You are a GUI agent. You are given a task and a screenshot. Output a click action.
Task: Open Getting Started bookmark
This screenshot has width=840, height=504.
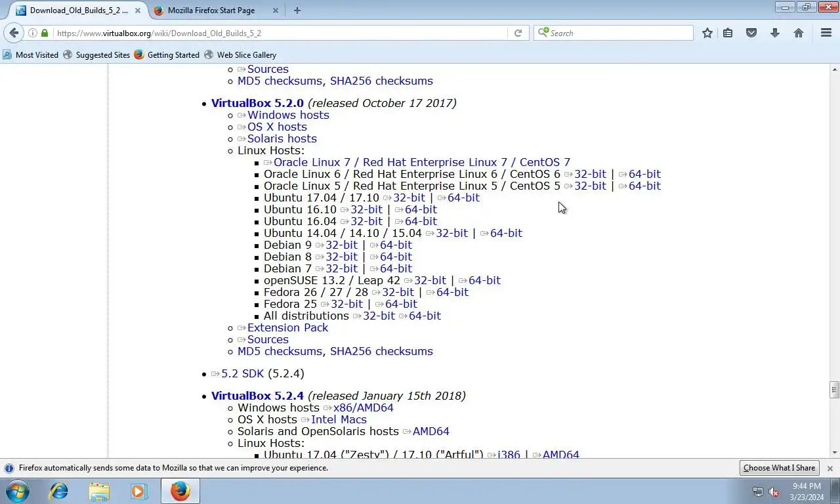pyautogui.click(x=167, y=55)
